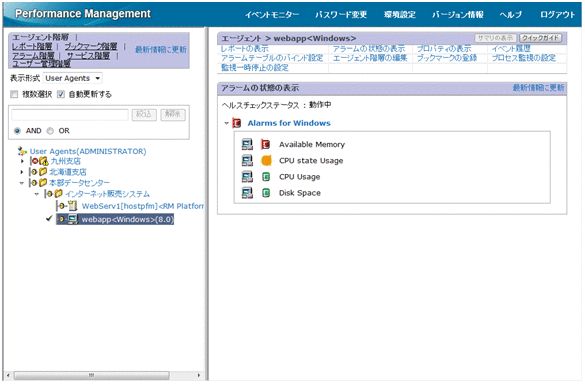585x384 pixels.
Task: Open the プロセス監視の設定 link
Action: point(524,58)
